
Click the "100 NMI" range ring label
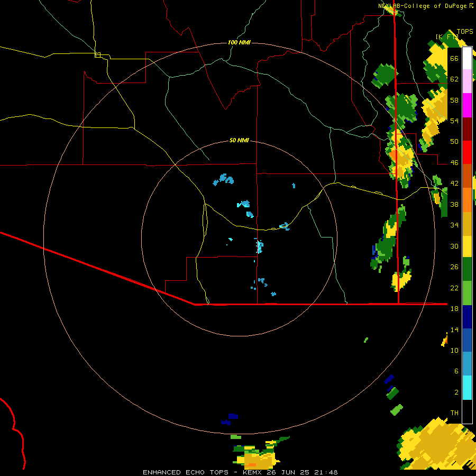239,42
